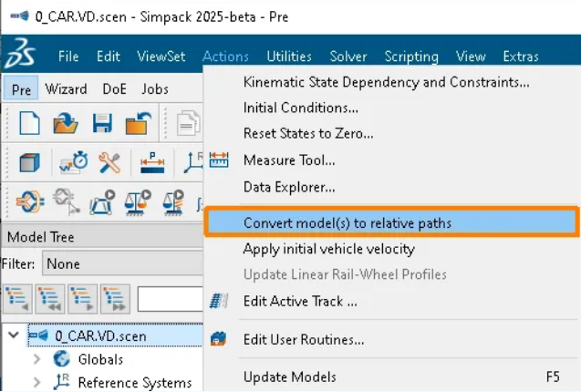Image resolution: width=581 pixels, height=392 pixels.
Task: Click the wrench and screwdriver settings icon
Action: [109, 162]
